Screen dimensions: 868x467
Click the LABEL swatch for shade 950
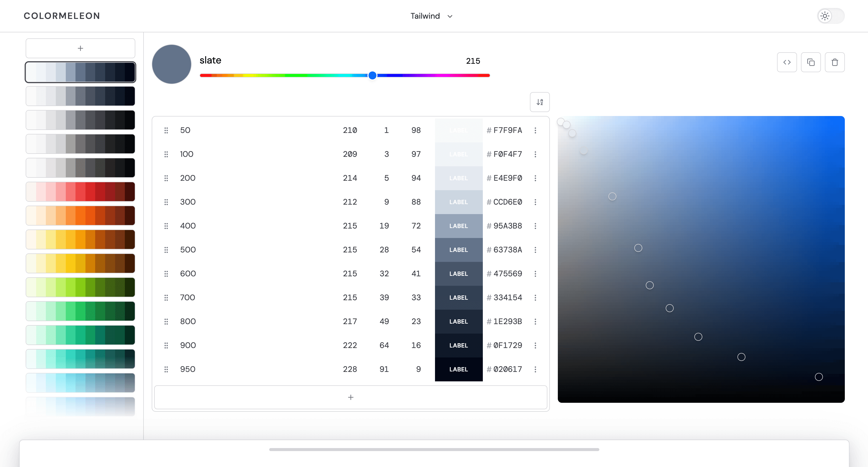pos(459,369)
